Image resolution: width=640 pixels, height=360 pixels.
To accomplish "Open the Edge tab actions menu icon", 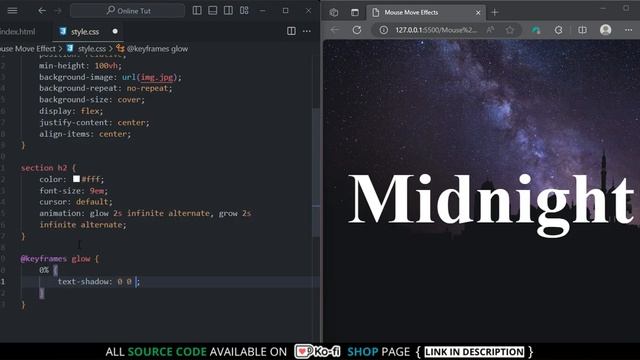I will point(355,13).
